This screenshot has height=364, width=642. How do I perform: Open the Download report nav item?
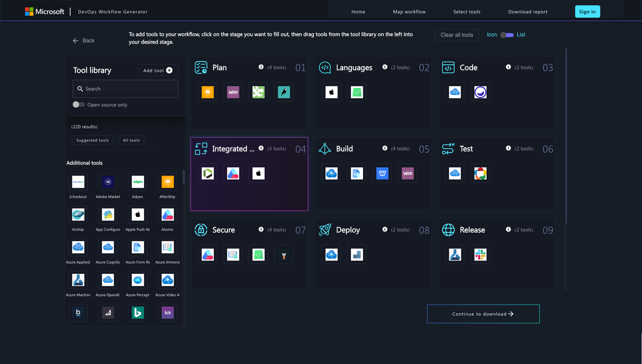click(528, 12)
